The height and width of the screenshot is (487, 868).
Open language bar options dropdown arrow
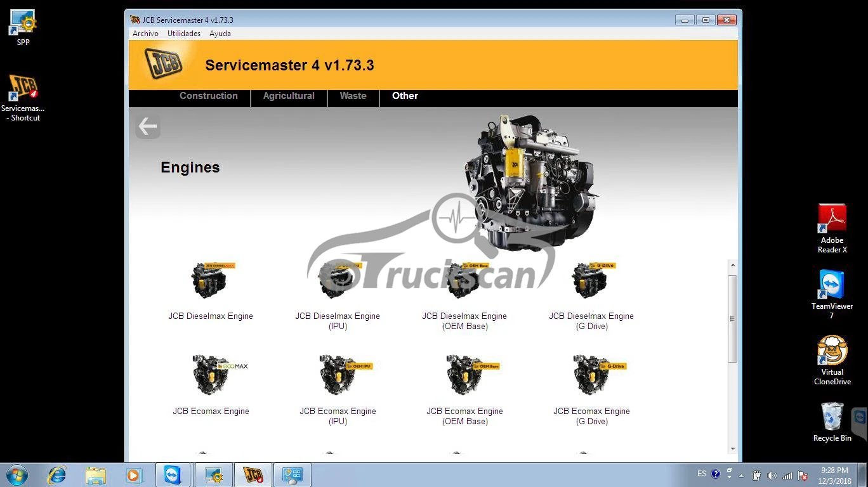click(729, 477)
